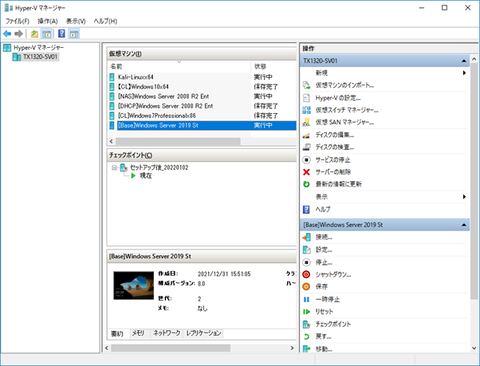This screenshot has width=480, height=366.
Task: Click the left scroll arrow of VM list
Action: (x=111, y=141)
